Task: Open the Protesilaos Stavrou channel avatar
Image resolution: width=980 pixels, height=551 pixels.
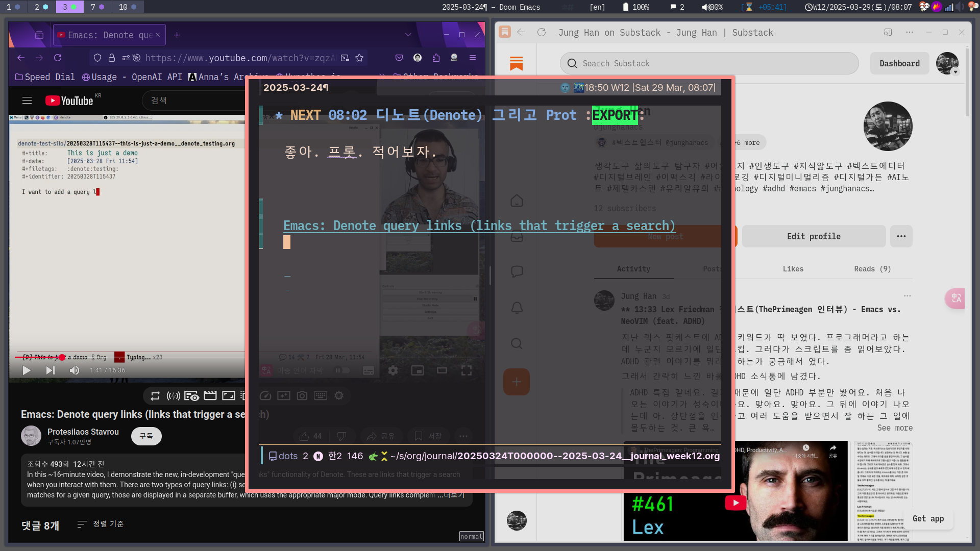Action: coord(31,436)
